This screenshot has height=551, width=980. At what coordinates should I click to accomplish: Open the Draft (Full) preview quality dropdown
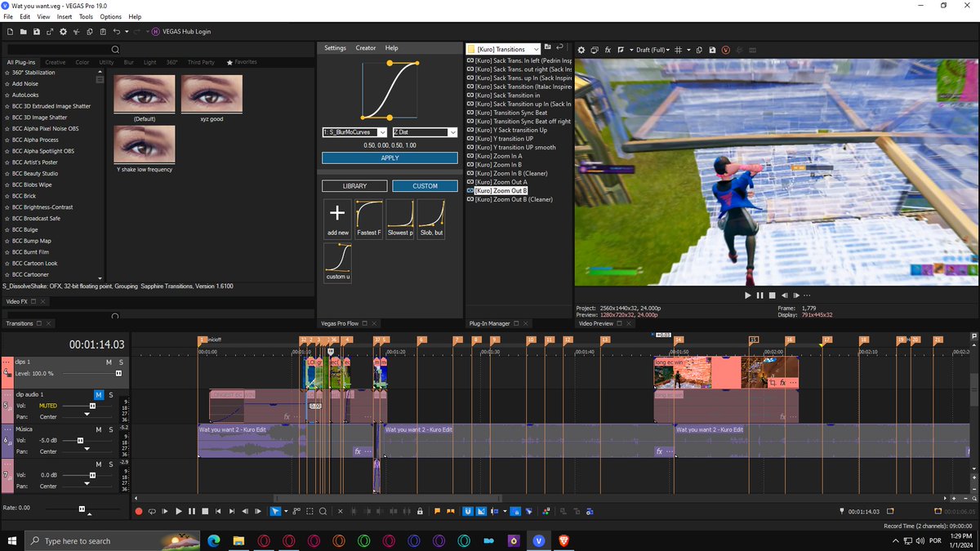point(653,50)
